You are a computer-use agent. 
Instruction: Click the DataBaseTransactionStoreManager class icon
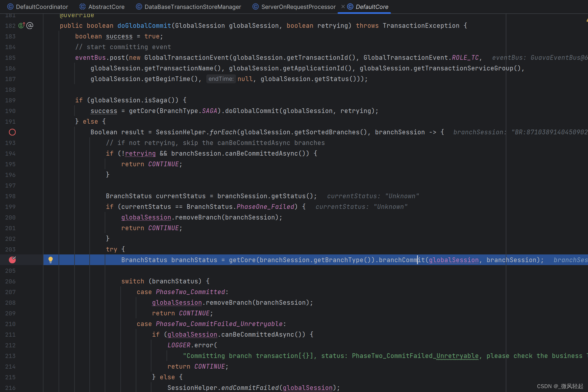point(139,7)
